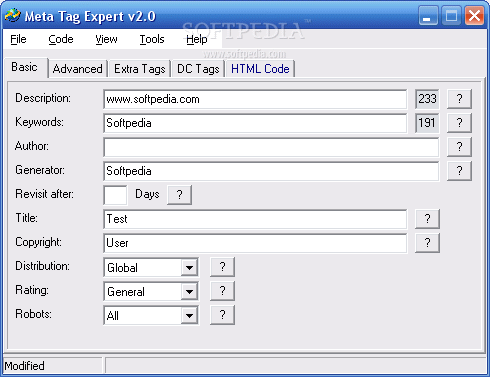Open help for the Author field
This screenshot has width=490, height=377.
(459, 147)
